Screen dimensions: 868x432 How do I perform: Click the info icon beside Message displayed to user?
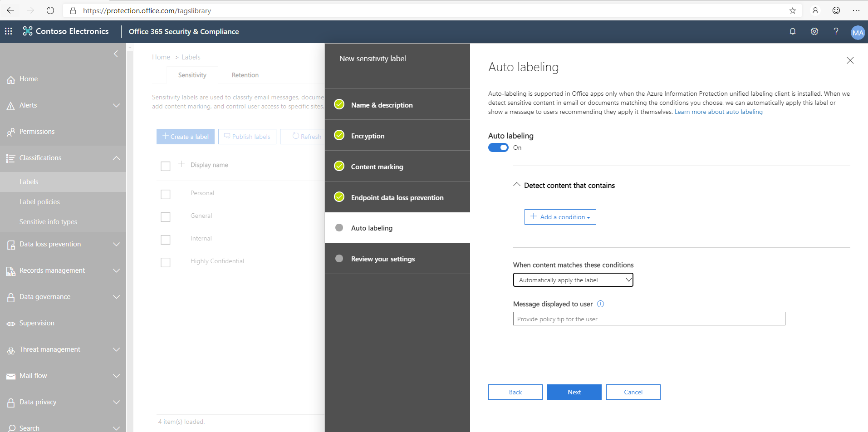click(600, 304)
